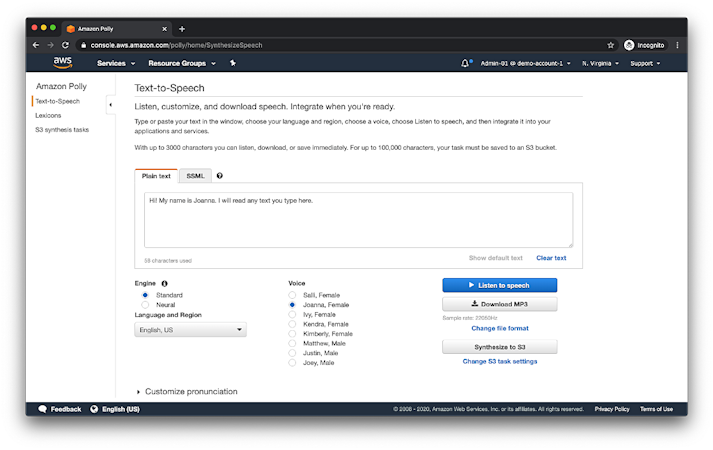
Task: Bookmark page with star icon
Action: [x=610, y=45]
